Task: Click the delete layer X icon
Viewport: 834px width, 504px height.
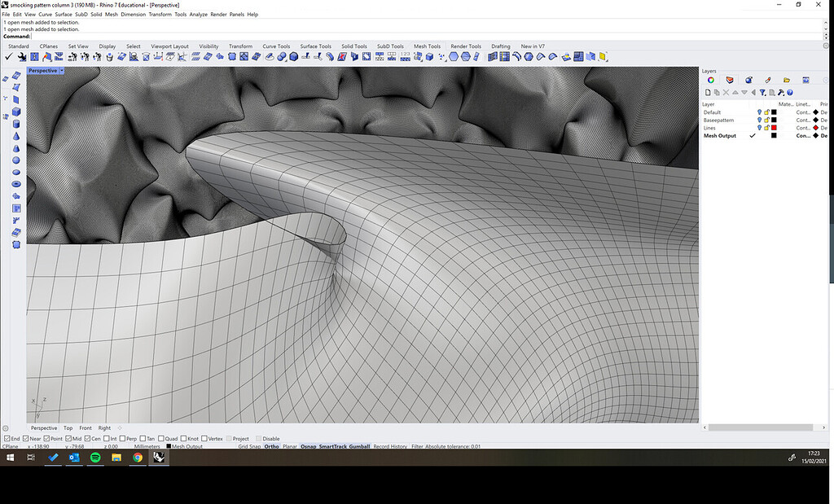Action: pos(726,92)
